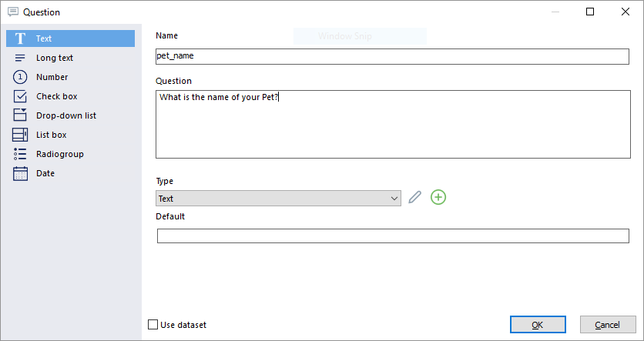
Task: Click the Date calendar icon
Action: pyautogui.click(x=20, y=173)
